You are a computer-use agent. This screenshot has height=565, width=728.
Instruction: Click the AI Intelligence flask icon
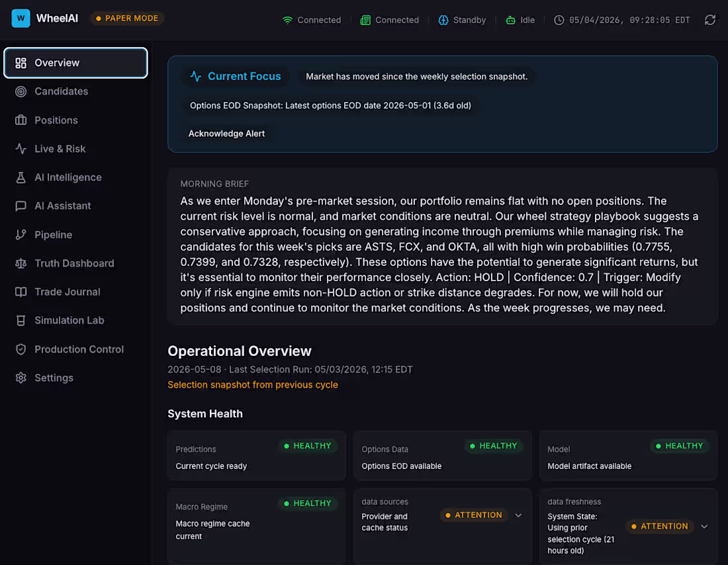[x=21, y=177]
